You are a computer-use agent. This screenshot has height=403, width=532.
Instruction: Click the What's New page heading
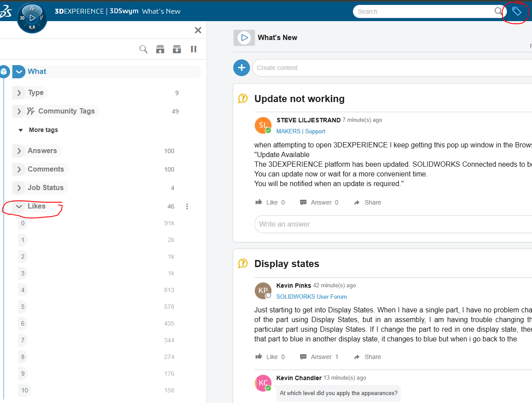(x=278, y=37)
